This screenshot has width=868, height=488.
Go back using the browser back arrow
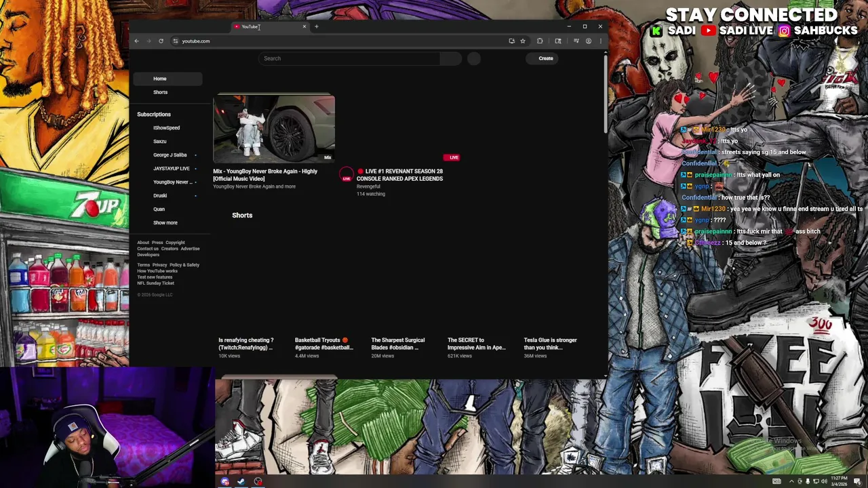pyautogui.click(x=136, y=41)
